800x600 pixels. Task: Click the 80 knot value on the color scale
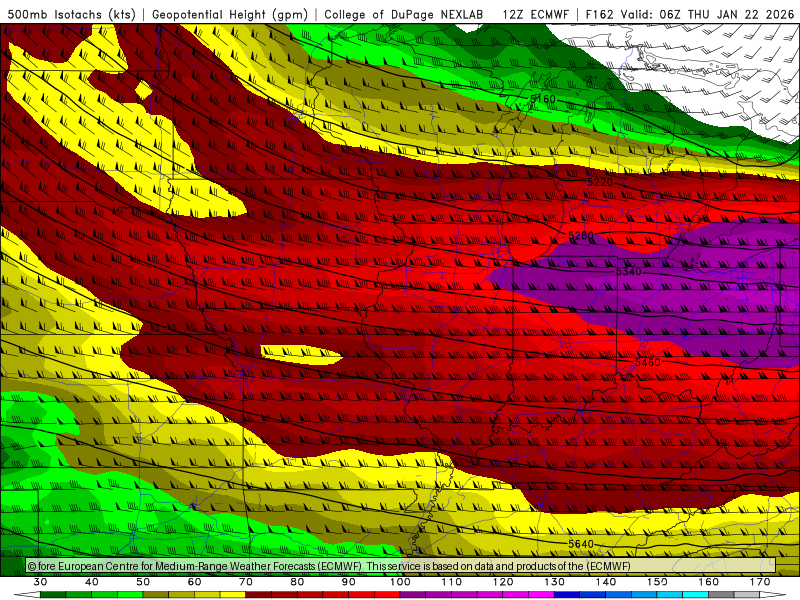coord(297,582)
